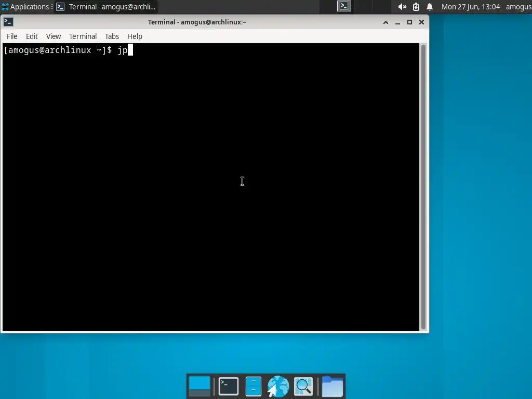532x399 pixels.
Task: Open the home folder icon in the dock
Action: (332, 386)
